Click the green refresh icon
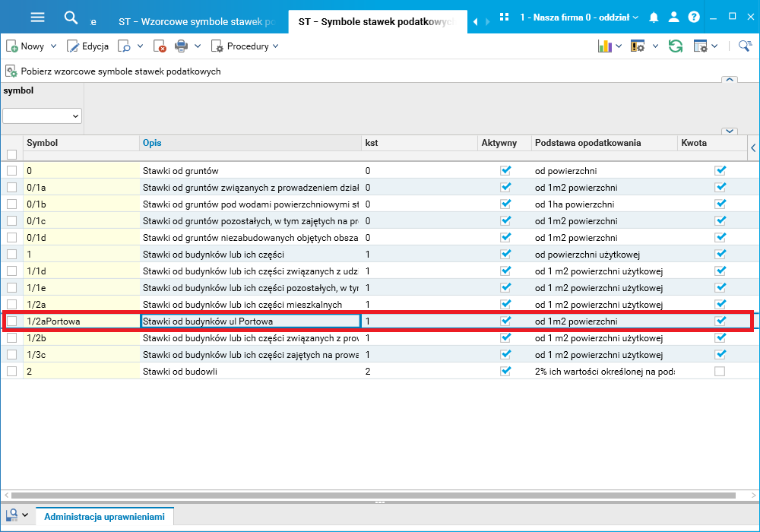Screen dimensions: 760x532 [675, 46]
